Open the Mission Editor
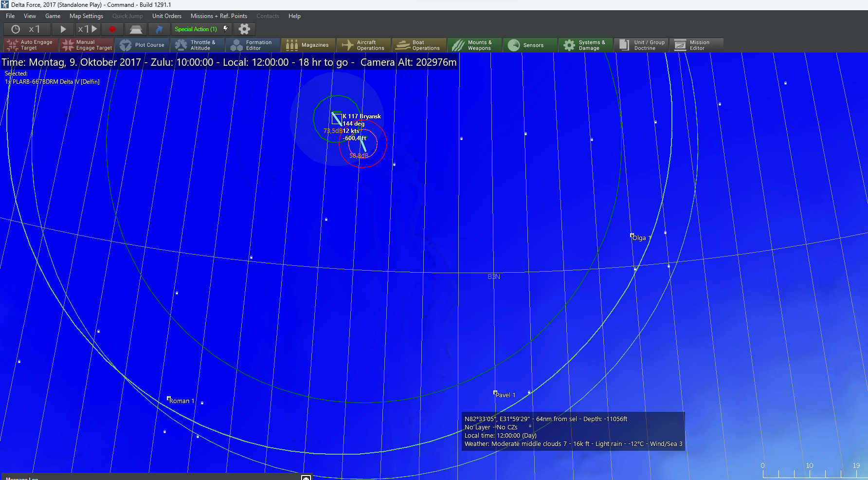This screenshot has width=868, height=480. [697, 45]
